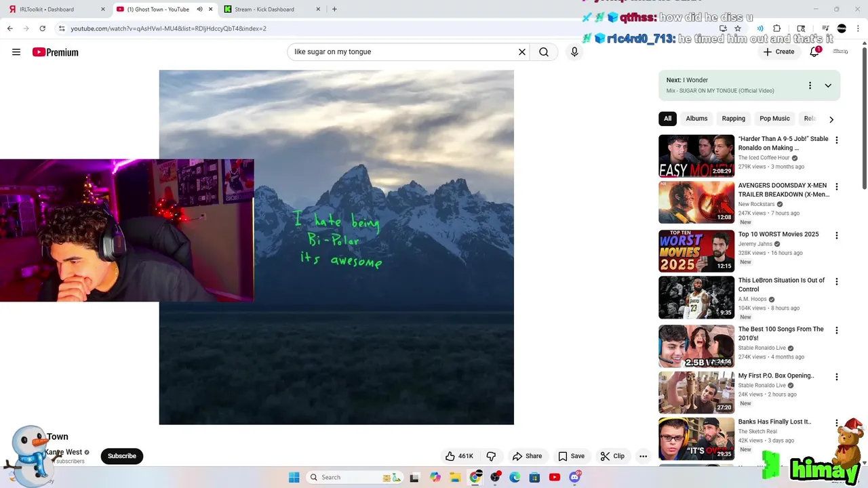Open the Chrome extensions puzzle icon
868x488 pixels.
777,28
